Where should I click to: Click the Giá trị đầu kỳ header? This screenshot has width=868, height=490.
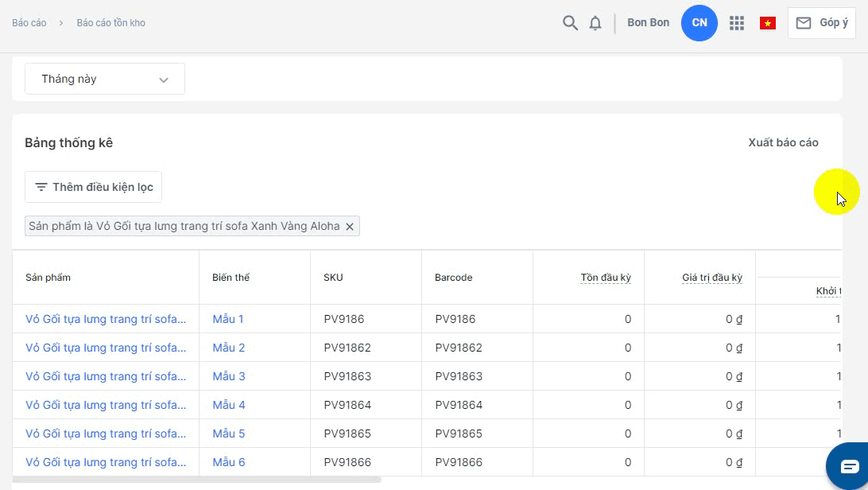pos(711,278)
